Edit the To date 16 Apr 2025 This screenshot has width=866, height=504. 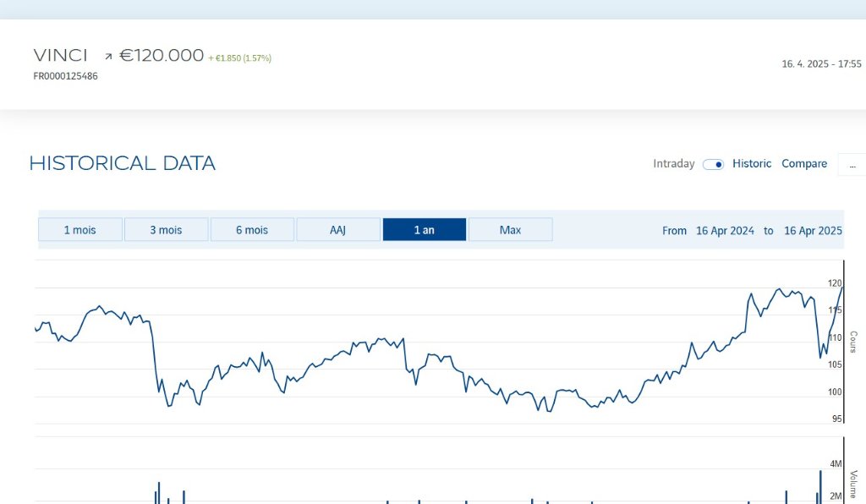[x=813, y=231]
